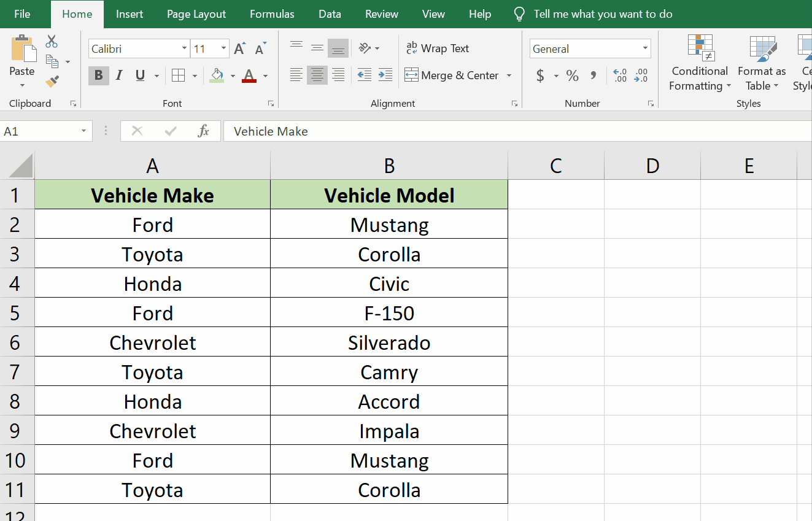Apply Accounting Number Format dollar sign

tap(540, 75)
